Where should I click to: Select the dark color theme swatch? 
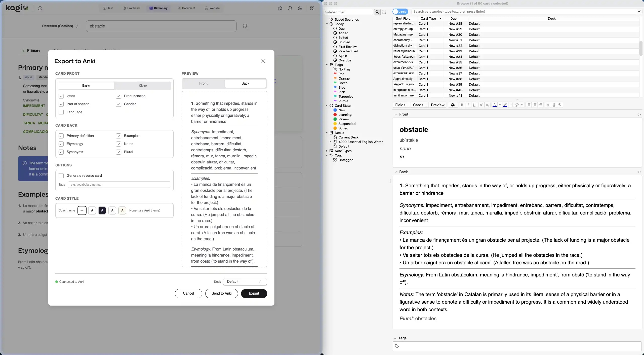point(102,210)
